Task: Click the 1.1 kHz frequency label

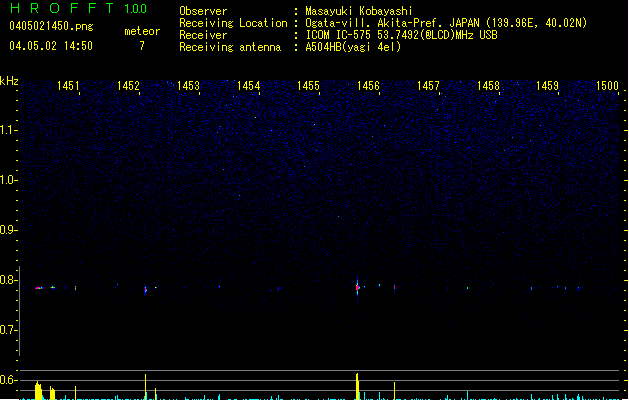Action: [x=8, y=130]
